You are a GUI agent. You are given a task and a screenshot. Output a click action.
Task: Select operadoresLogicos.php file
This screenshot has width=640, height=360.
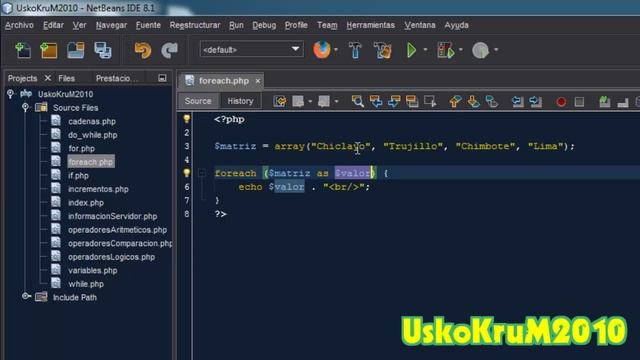[111, 257]
